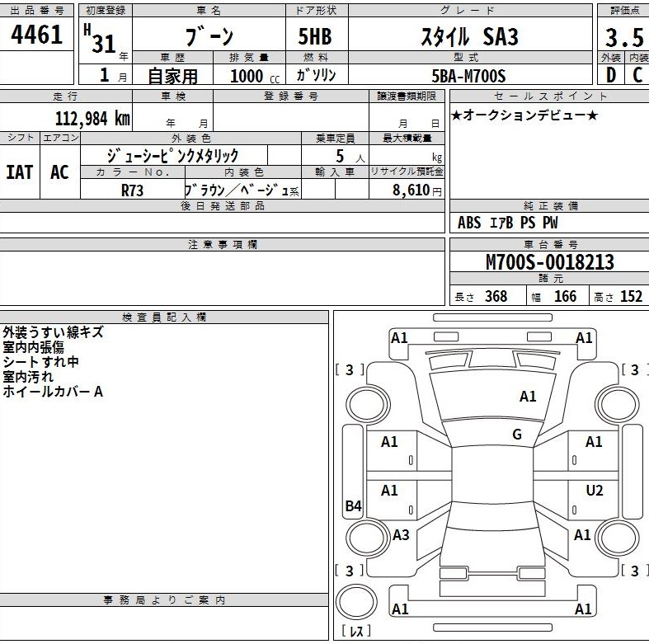Image resolution: width=649 pixels, height=644 pixels.
Task: Click the 走行 header label
Action: coord(65,96)
